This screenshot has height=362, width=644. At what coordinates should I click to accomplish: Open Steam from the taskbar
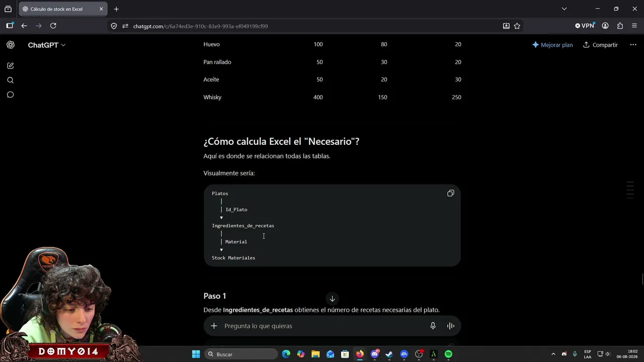(x=389, y=354)
